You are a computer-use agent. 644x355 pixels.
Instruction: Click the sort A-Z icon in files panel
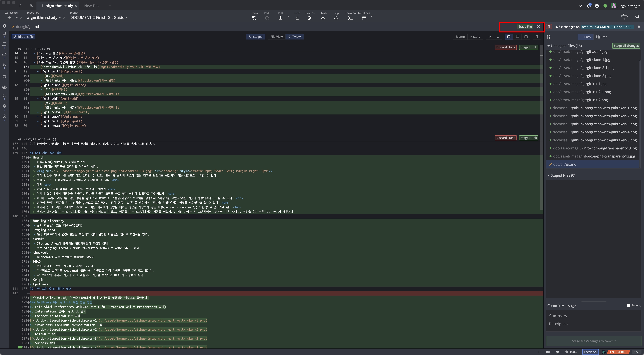tap(549, 37)
